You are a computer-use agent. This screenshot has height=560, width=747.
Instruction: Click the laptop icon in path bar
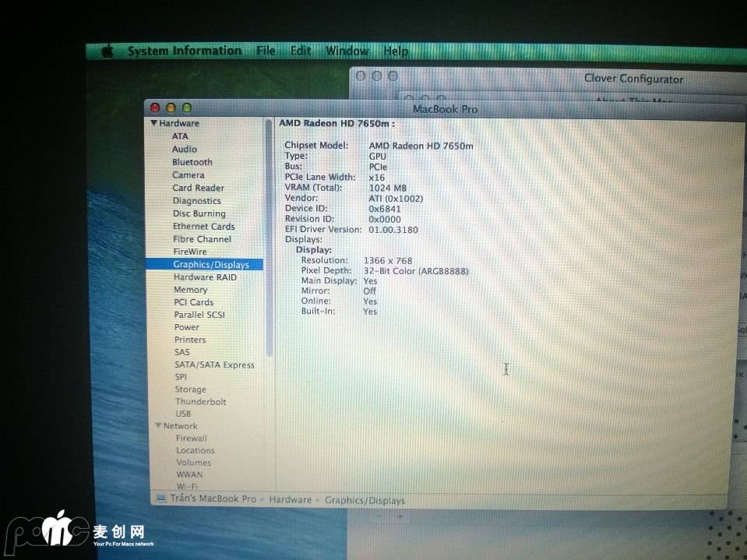(x=160, y=498)
